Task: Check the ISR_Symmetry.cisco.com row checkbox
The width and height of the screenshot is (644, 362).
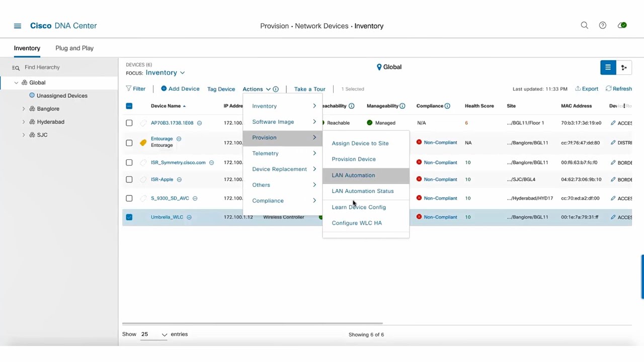Action: pyautogui.click(x=129, y=162)
